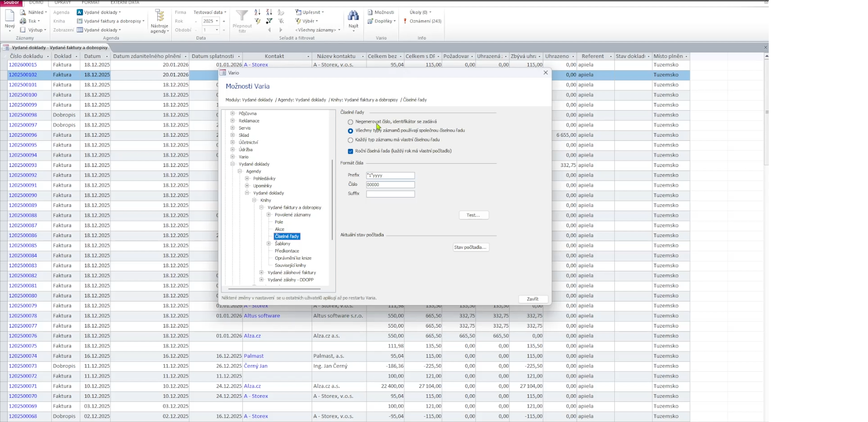
Task: Click the Oznámení (243) notifications icon
Action: (x=405, y=21)
